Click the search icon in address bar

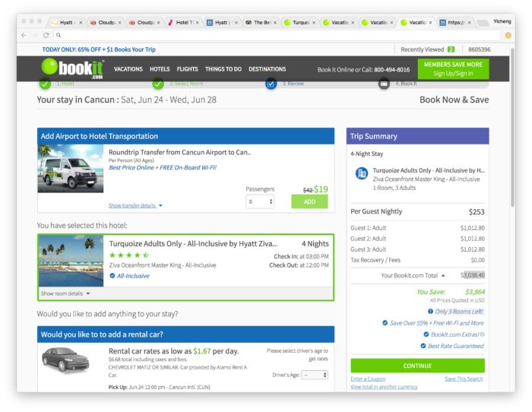tap(59, 35)
